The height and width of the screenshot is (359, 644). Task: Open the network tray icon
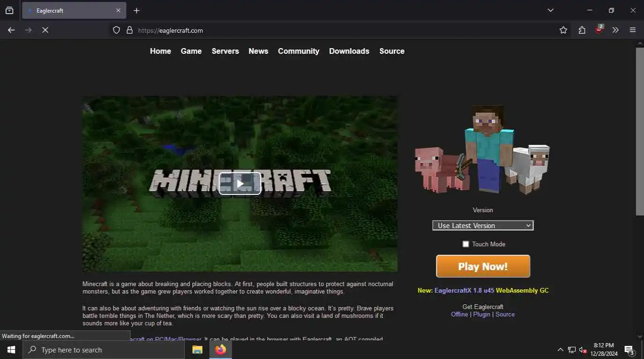(x=571, y=350)
